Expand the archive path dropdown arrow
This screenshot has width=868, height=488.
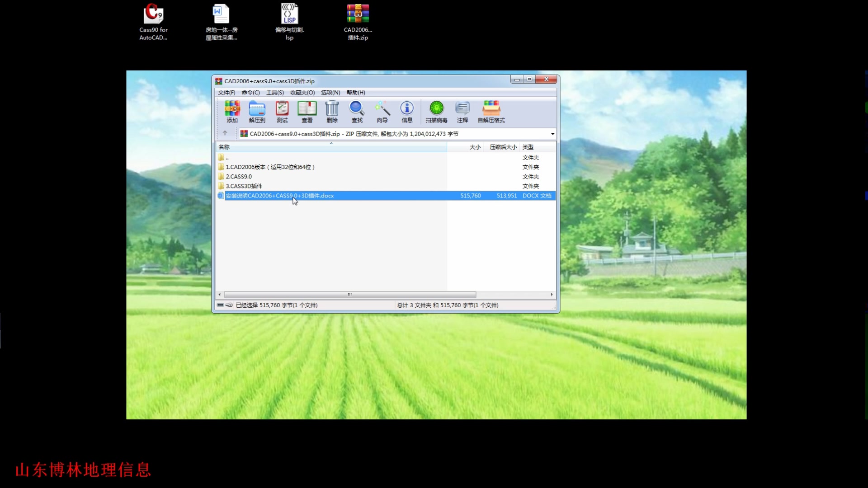552,134
